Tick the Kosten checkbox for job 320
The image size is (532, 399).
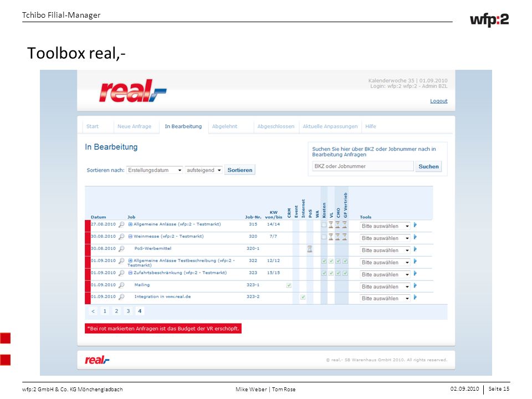point(324,237)
